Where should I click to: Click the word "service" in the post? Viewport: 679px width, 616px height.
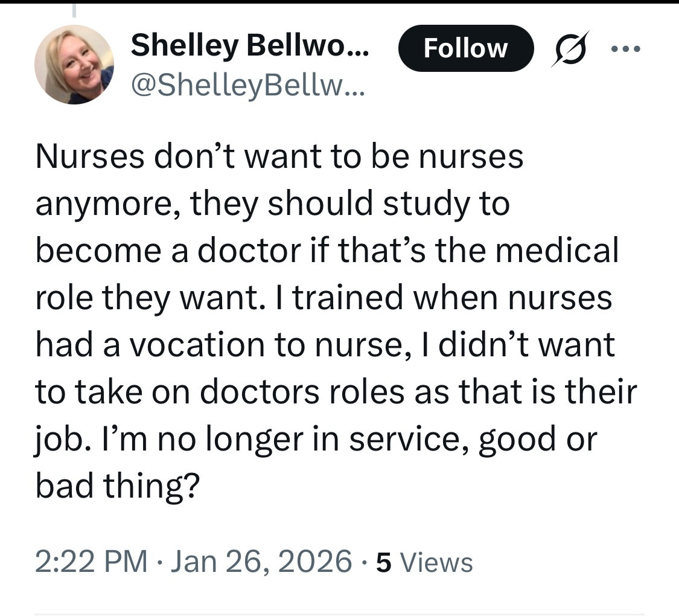409,439
